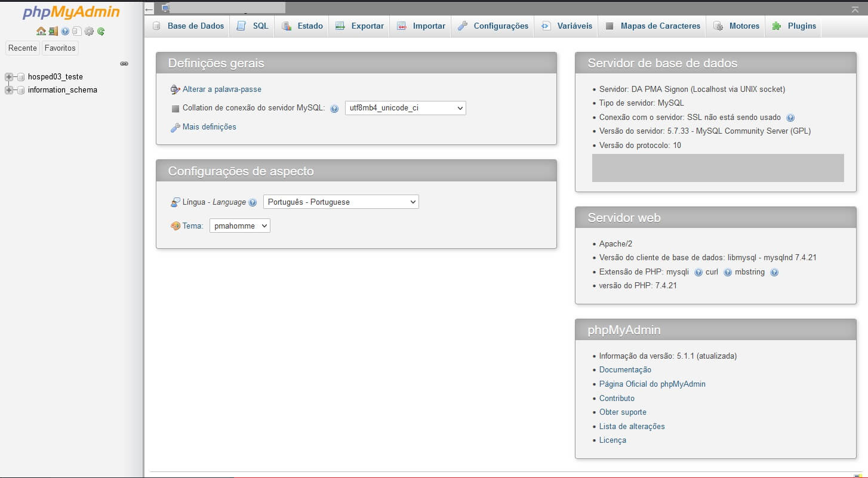Click the back arrow at top of main panel

coord(149,9)
